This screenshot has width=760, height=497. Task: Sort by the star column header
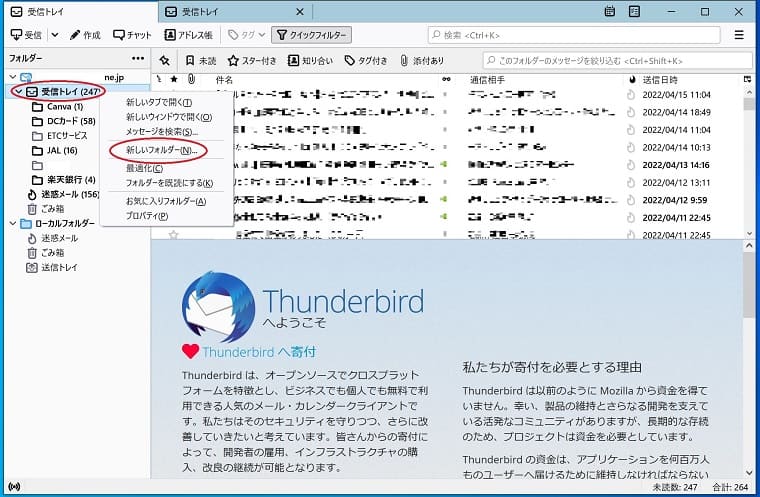click(x=174, y=80)
